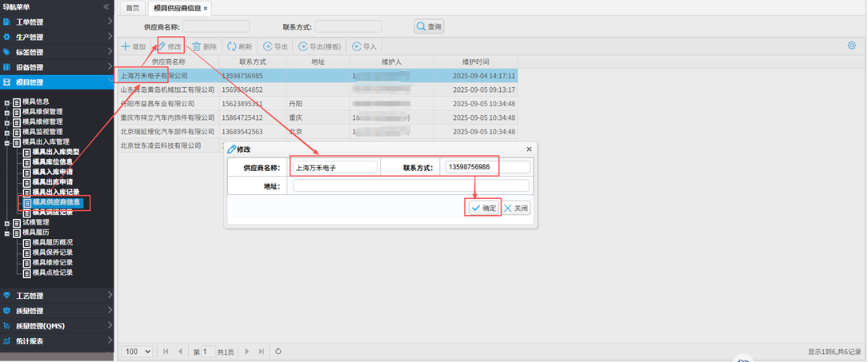The height and width of the screenshot is (362, 868).
Task: Click the 增加 (add) plus icon
Action: (125, 47)
